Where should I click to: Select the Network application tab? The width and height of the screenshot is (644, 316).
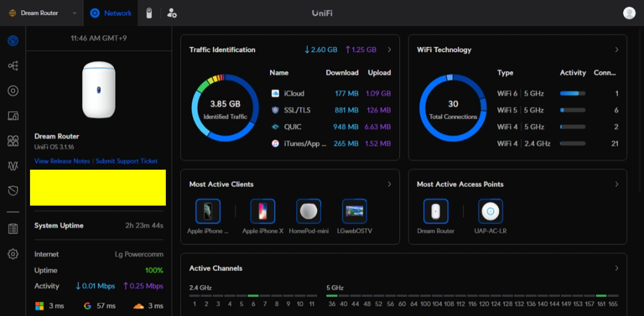[111, 13]
